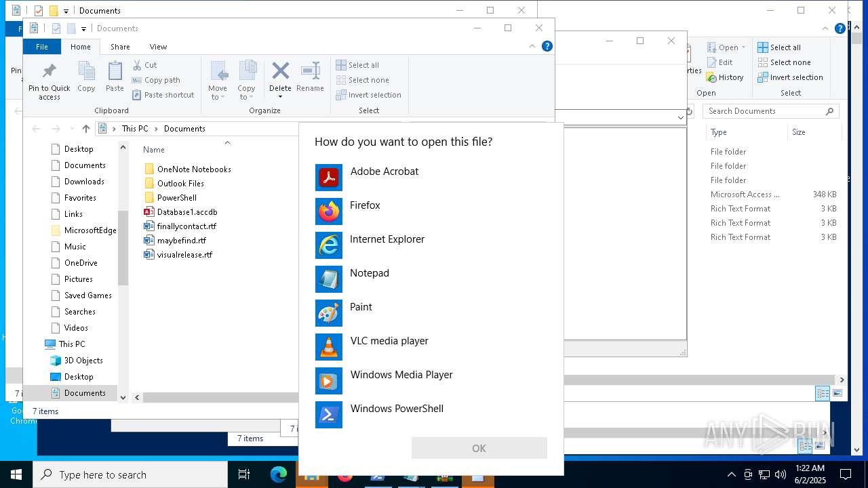
Task: Click Copy path in the ribbon
Action: click(156, 80)
